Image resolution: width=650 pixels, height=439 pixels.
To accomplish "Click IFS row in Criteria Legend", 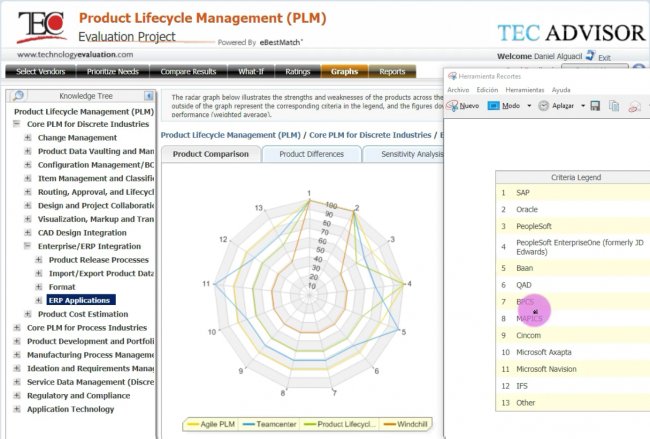I will click(573, 386).
